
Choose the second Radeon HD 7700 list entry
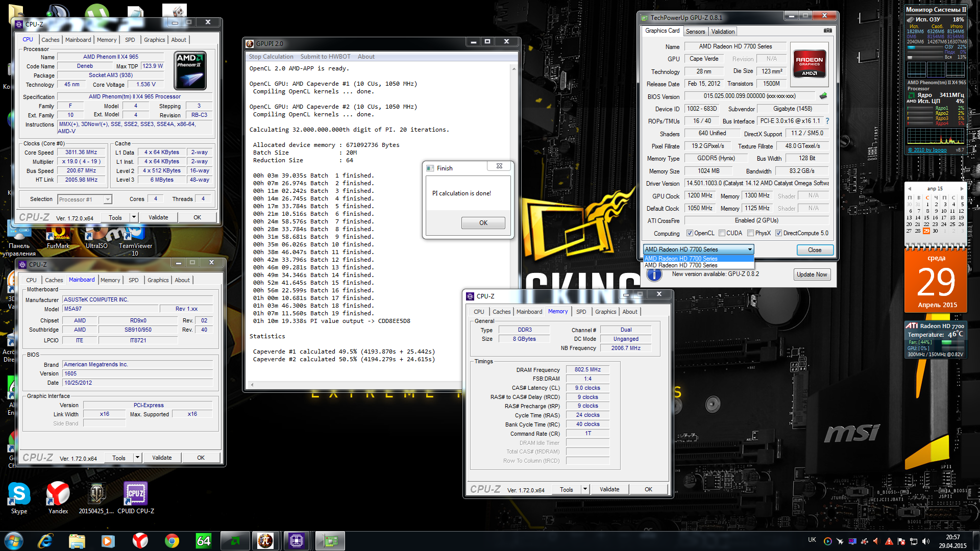pyautogui.click(x=698, y=265)
